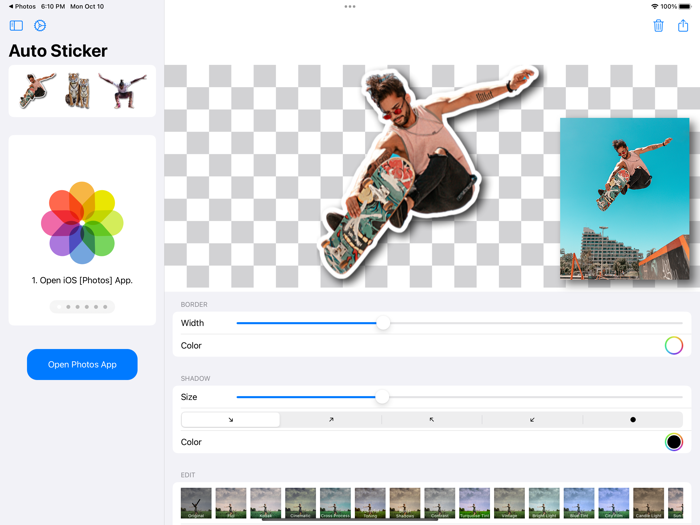This screenshot has height=525, width=700.
Task: Tap the round icon next to the sidebar toggle
Action: (x=40, y=25)
